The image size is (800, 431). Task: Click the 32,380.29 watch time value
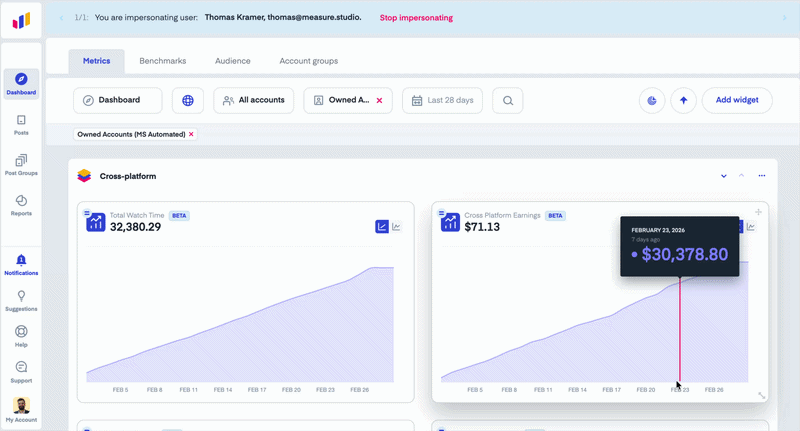coord(136,227)
